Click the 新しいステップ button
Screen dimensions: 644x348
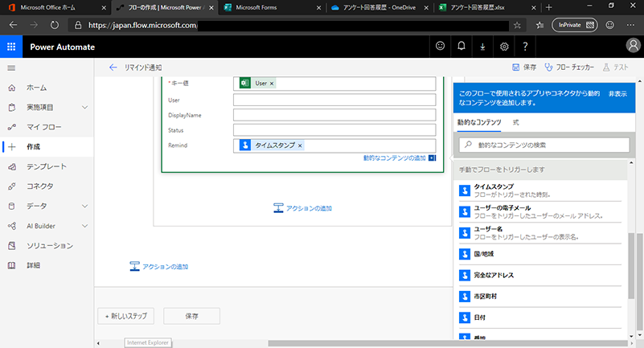(x=125, y=316)
